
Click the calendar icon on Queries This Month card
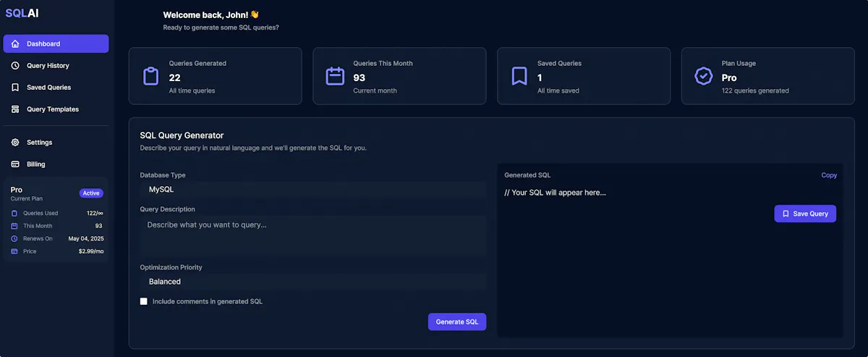pyautogui.click(x=335, y=76)
